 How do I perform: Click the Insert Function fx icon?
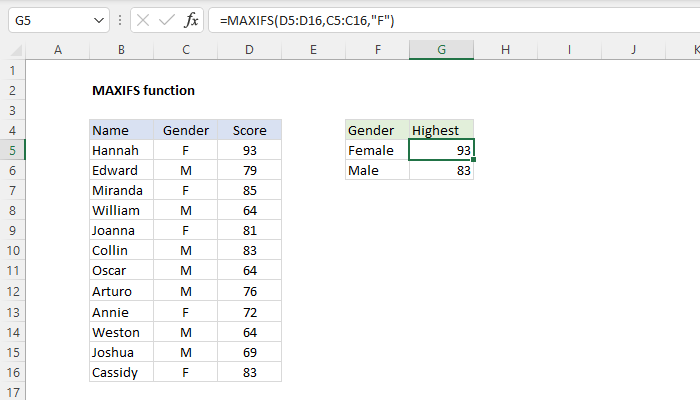[191, 20]
